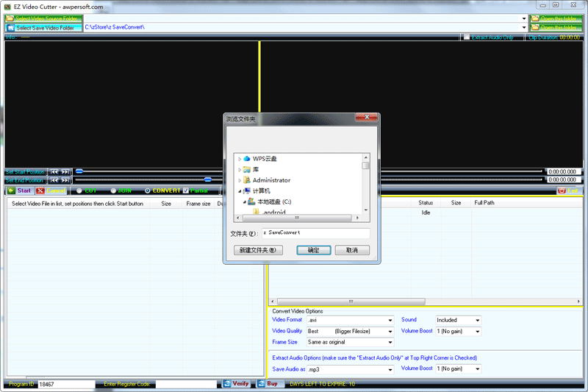Expand the WPS云盘 tree node
Screen dimensions: 588x392
click(x=240, y=159)
